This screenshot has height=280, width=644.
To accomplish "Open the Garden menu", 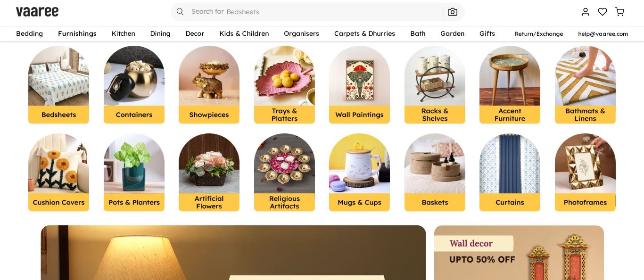I will tap(452, 33).
